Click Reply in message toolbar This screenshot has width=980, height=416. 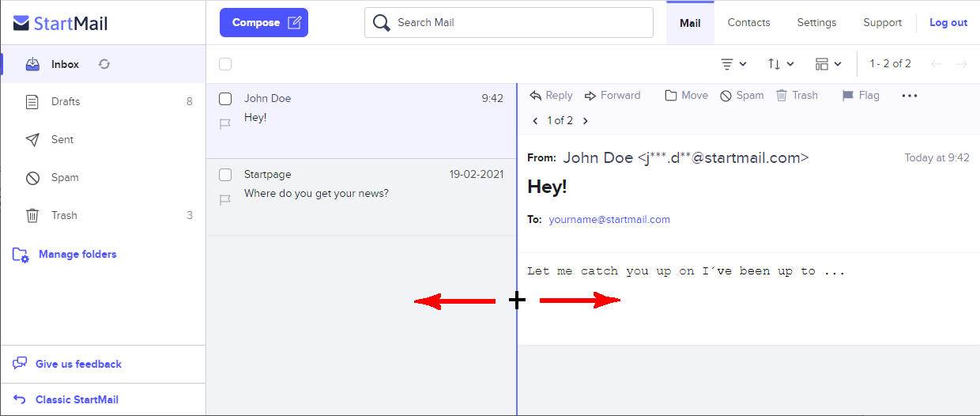[551, 96]
